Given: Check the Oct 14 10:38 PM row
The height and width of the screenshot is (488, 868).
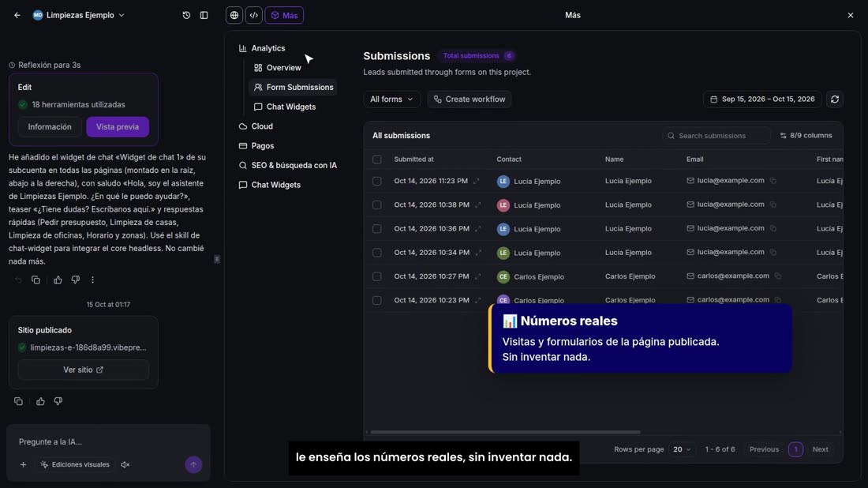Looking at the screenshot, I should (377, 205).
